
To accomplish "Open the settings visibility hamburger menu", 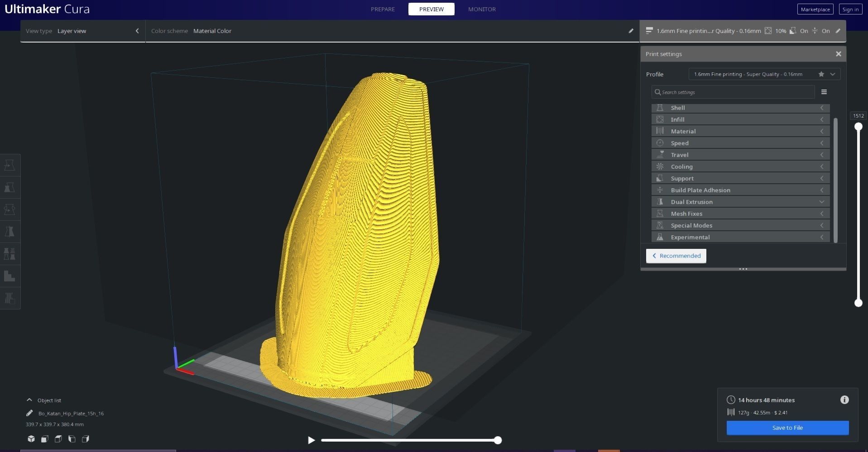I will pos(824,92).
